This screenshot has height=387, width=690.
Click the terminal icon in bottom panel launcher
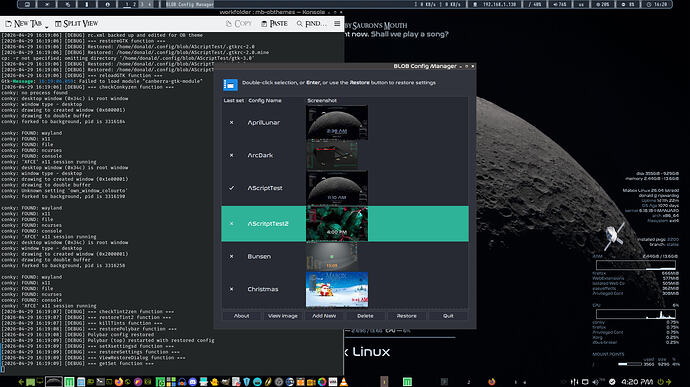coord(100,382)
